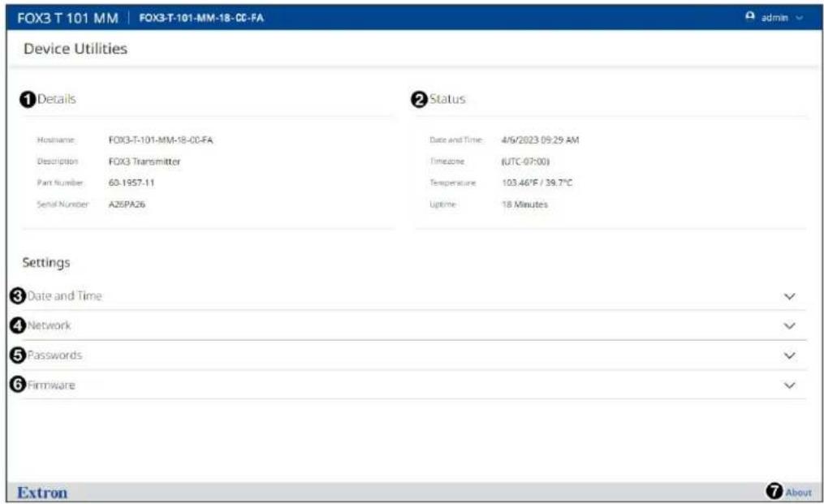The width and height of the screenshot is (824, 504).
Task: Select the serial number A26PA26
Action: [x=127, y=205]
